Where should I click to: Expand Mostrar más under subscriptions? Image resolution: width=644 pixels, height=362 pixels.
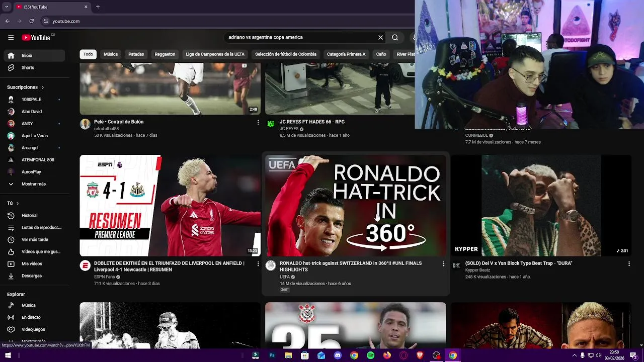click(35, 184)
